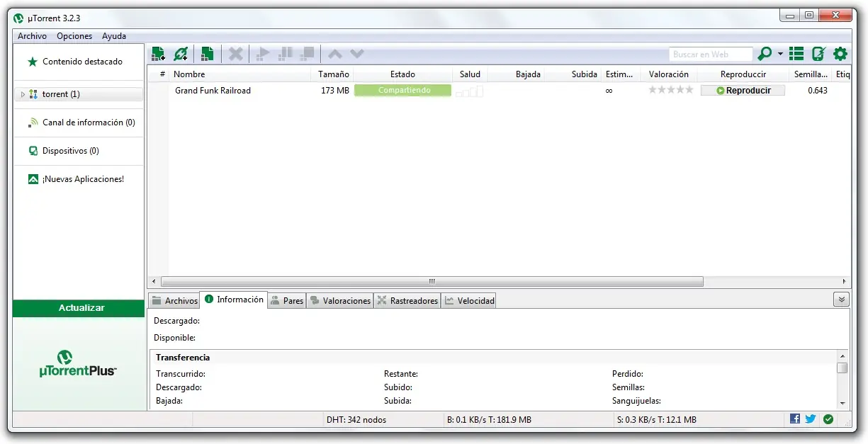
Task: Click the Remove torrent X icon
Action: (x=236, y=54)
